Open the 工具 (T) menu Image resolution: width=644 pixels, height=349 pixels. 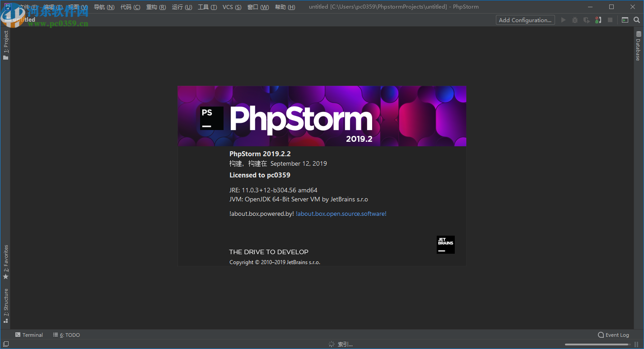point(207,7)
